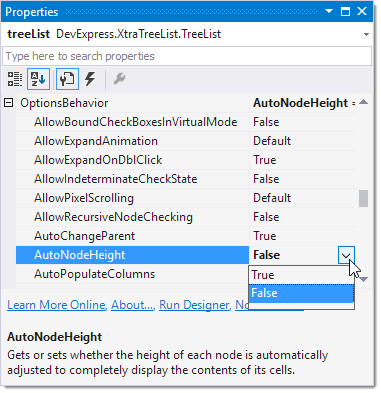Toggle Alphabetical sort button
The width and height of the screenshot is (381, 393).
(x=38, y=79)
